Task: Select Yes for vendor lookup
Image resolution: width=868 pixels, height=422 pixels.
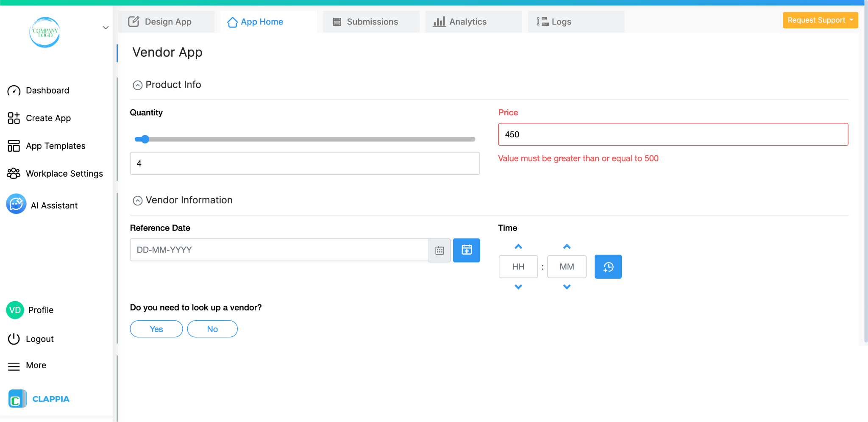Action: 156,329
